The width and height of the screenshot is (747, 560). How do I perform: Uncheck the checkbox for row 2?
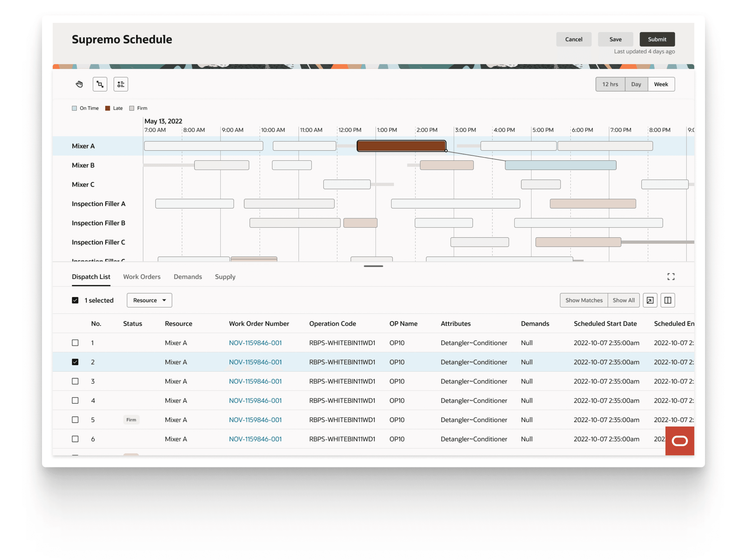coord(75,362)
